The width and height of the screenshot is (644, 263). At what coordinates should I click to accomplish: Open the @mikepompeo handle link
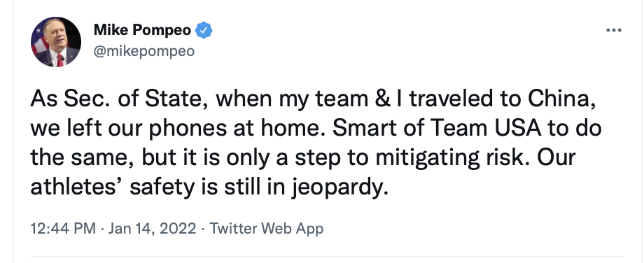[144, 51]
